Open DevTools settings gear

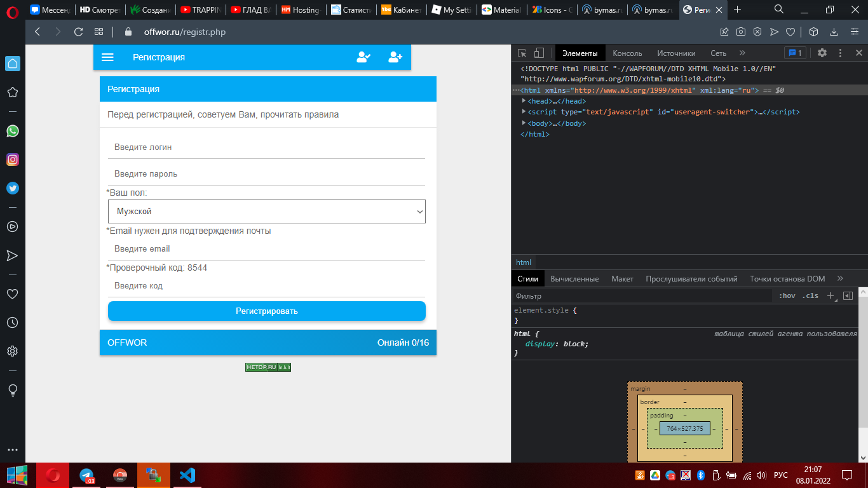[822, 53]
